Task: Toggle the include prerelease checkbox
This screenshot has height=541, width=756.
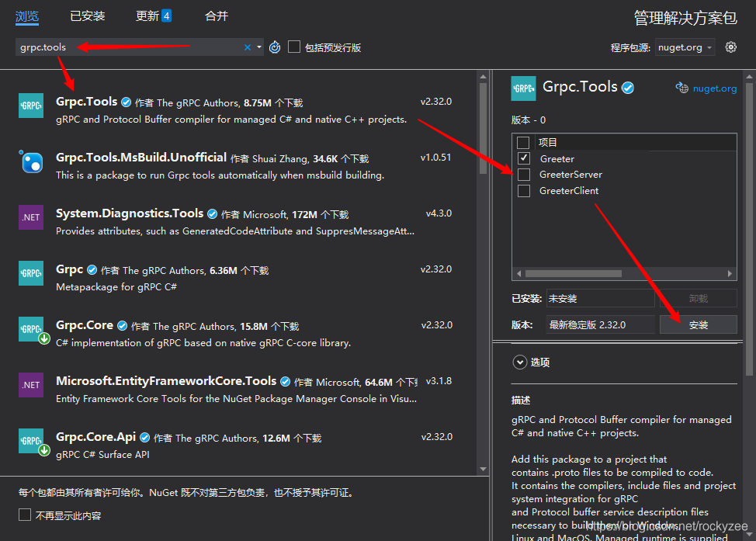Action: click(293, 47)
